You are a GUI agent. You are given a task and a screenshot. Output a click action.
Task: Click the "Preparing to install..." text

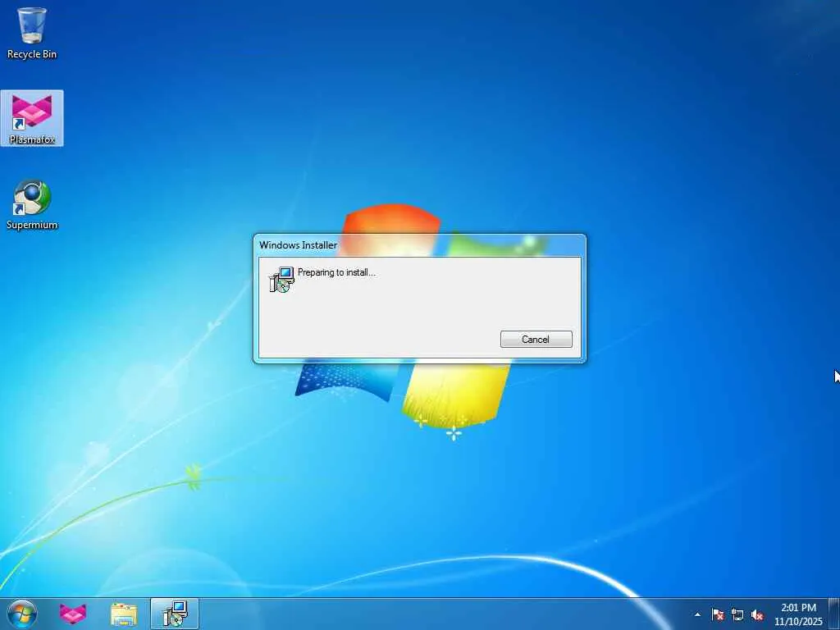coord(336,272)
